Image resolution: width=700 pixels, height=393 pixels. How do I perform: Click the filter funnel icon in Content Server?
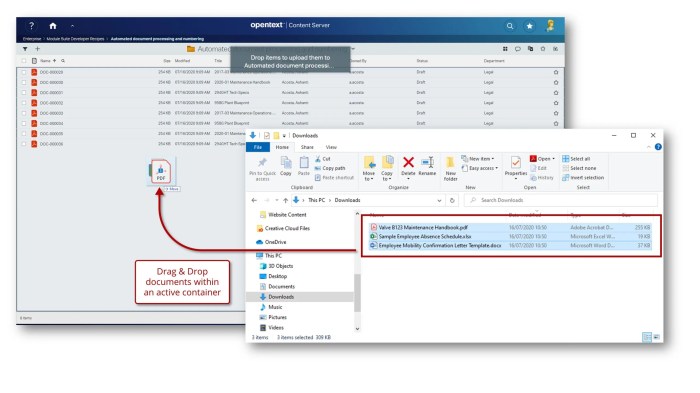click(x=25, y=49)
